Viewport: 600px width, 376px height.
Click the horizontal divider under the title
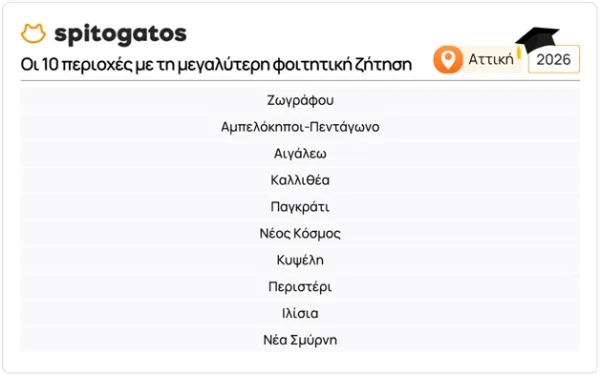[300, 81]
